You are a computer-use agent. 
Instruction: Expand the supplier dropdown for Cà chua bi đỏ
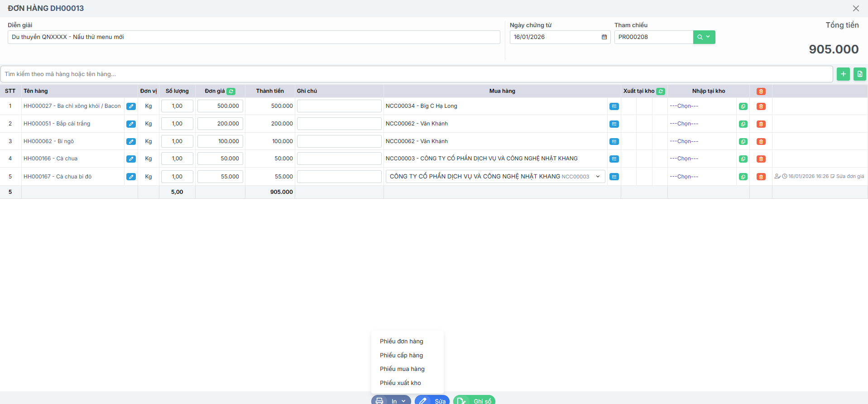[x=598, y=177]
